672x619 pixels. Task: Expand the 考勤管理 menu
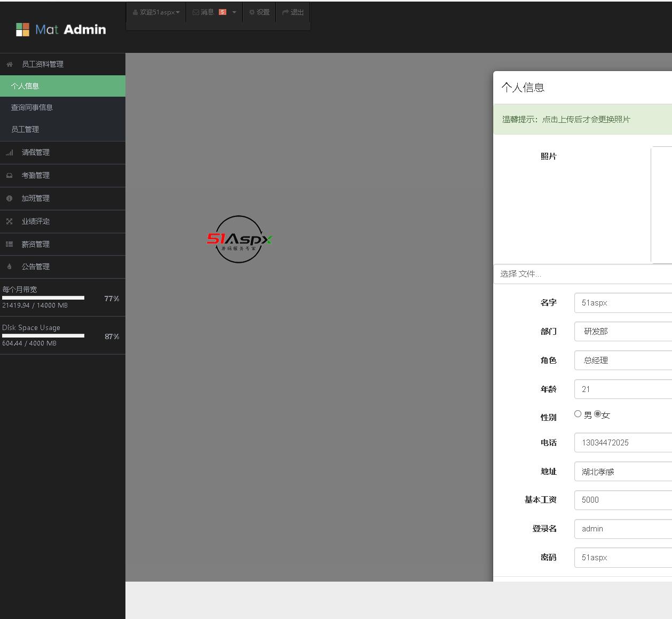[x=62, y=176]
